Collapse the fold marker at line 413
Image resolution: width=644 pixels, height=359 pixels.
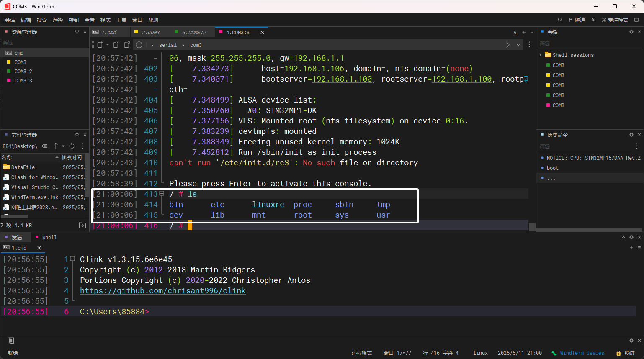pos(162,193)
